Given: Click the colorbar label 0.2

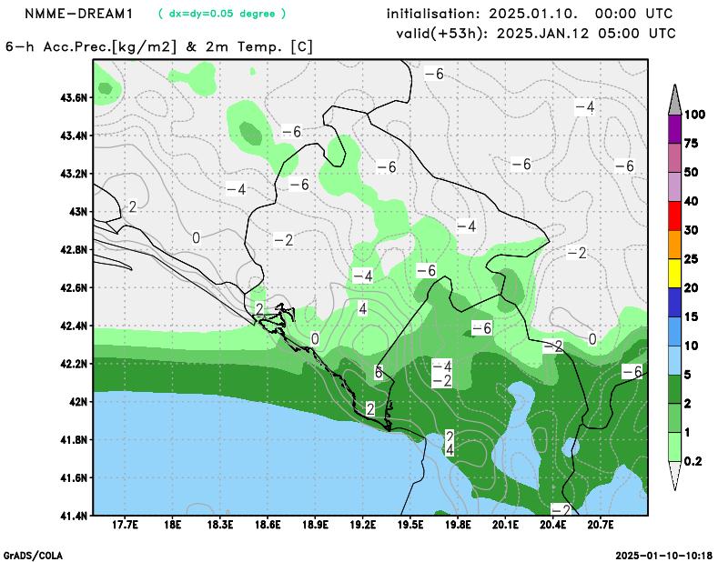Looking at the screenshot, I should tap(693, 461).
